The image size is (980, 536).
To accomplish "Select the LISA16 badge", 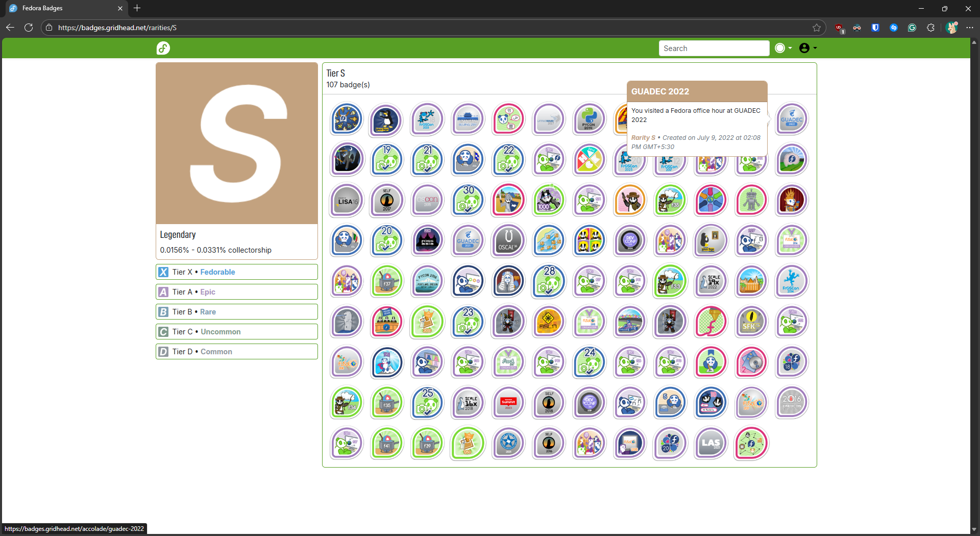I will click(x=347, y=201).
